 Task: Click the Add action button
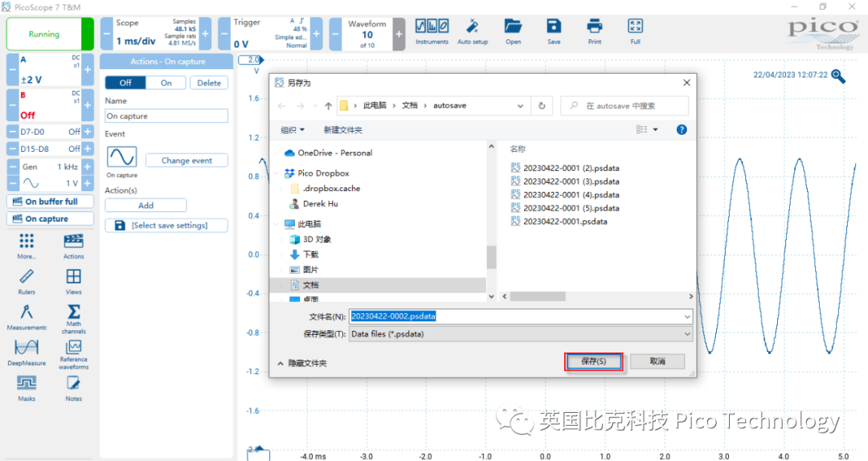point(145,206)
